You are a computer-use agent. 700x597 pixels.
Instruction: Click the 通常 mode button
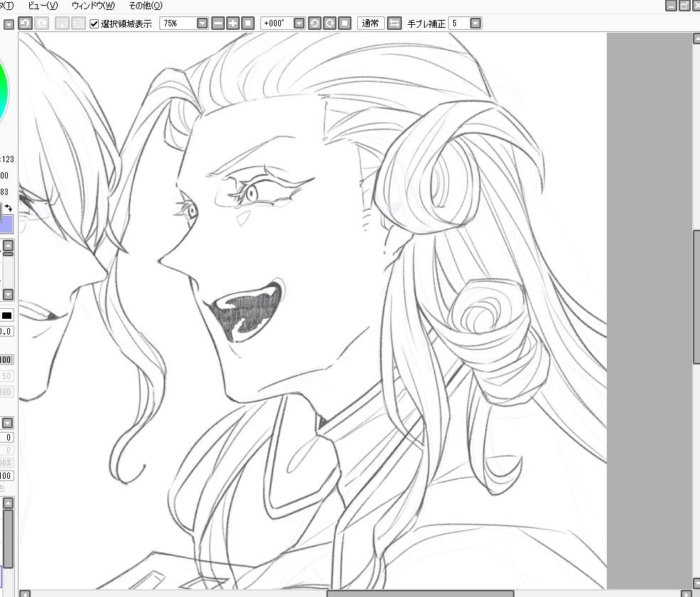click(x=371, y=23)
